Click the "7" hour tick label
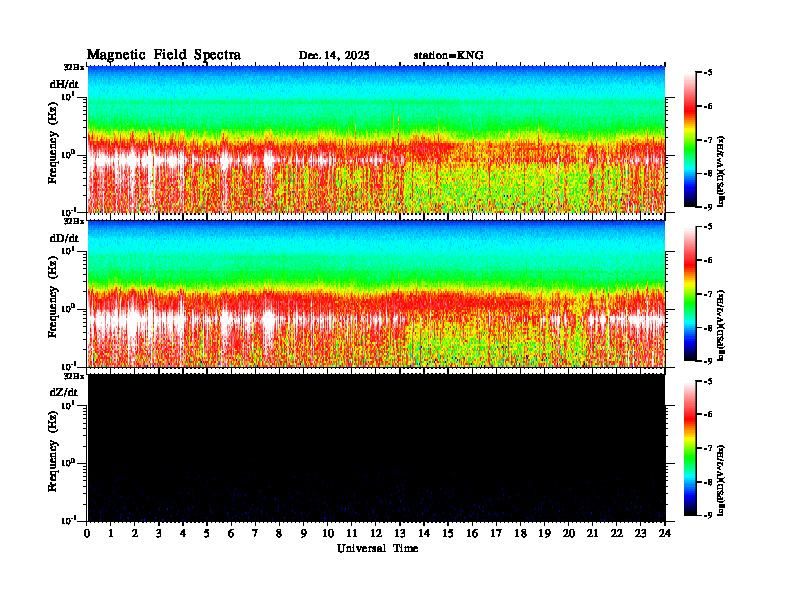 pos(255,533)
